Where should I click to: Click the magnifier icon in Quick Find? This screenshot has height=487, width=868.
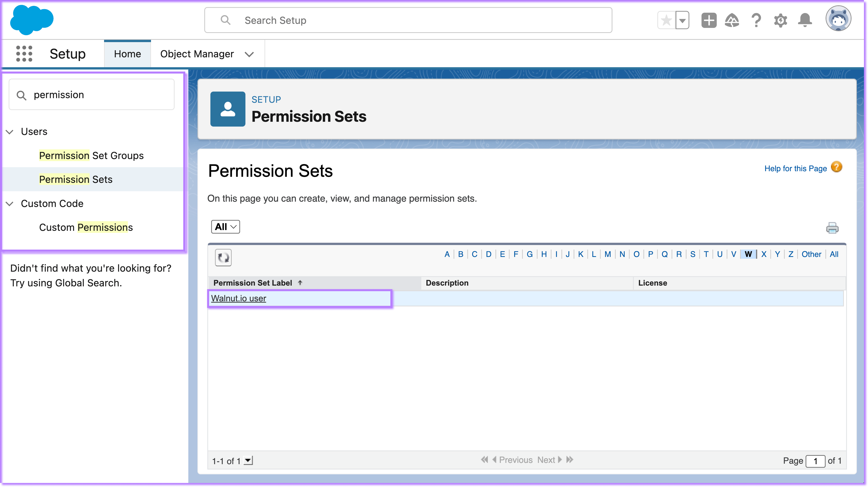click(21, 95)
